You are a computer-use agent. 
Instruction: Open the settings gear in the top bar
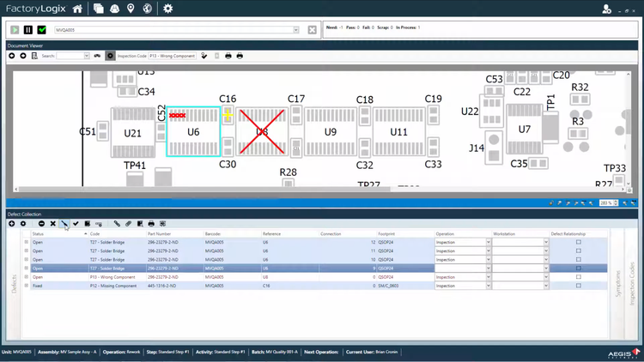(167, 9)
